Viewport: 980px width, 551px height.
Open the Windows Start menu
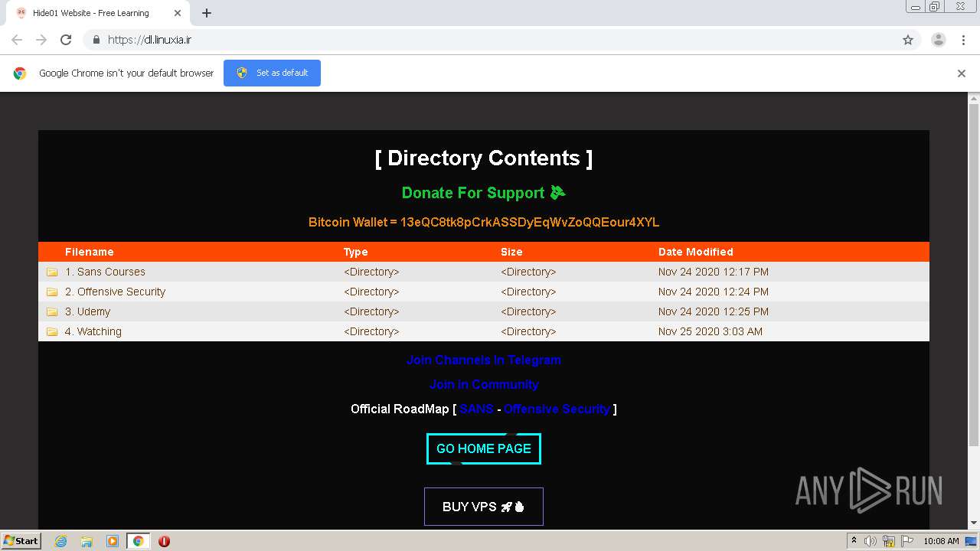(21, 540)
